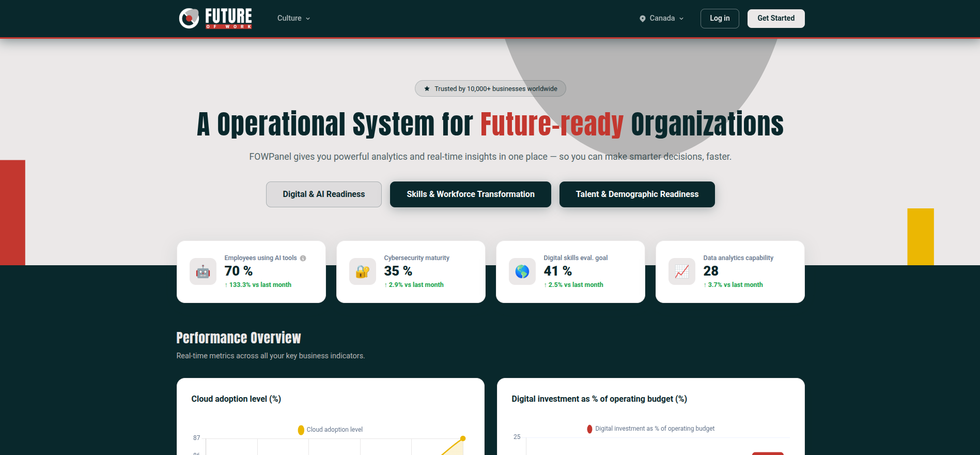Click Trusted by 10,000+ businesses worldwide badge
The height and width of the screenshot is (455, 980).
pos(490,88)
